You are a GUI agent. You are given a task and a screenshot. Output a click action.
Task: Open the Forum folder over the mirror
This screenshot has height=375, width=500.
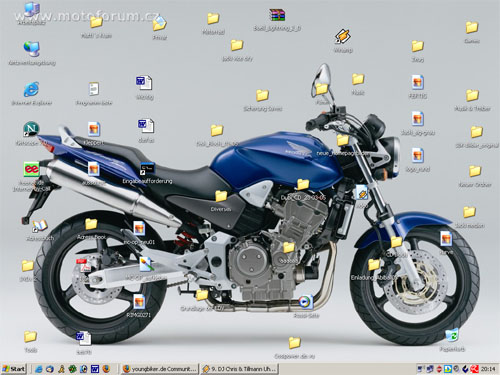[322, 89]
